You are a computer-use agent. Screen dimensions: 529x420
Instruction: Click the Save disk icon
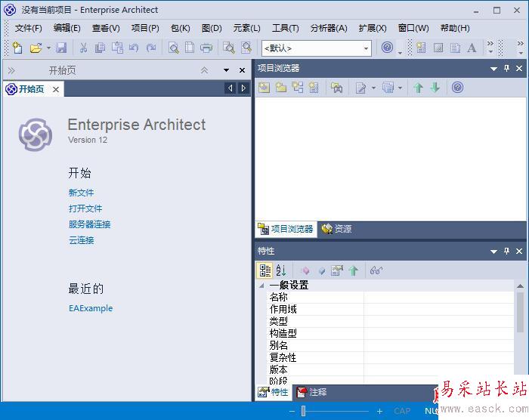[61, 48]
